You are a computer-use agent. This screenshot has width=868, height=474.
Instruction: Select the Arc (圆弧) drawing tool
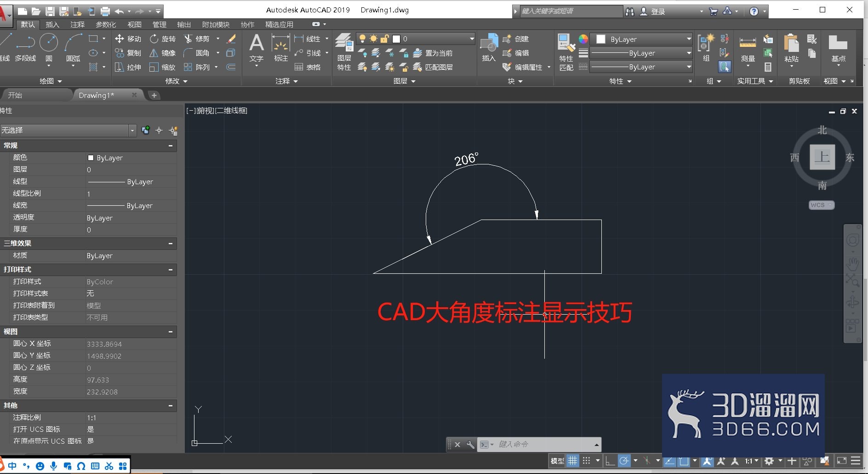pos(73,49)
